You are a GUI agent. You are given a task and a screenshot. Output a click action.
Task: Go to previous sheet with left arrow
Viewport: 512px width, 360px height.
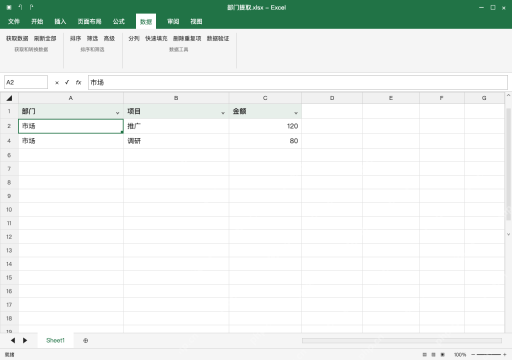click(13, 340)
